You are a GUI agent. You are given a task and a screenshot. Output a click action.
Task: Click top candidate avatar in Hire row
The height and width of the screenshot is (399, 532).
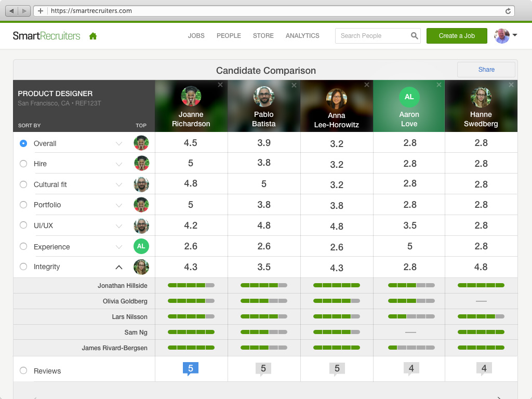point(141,163)
